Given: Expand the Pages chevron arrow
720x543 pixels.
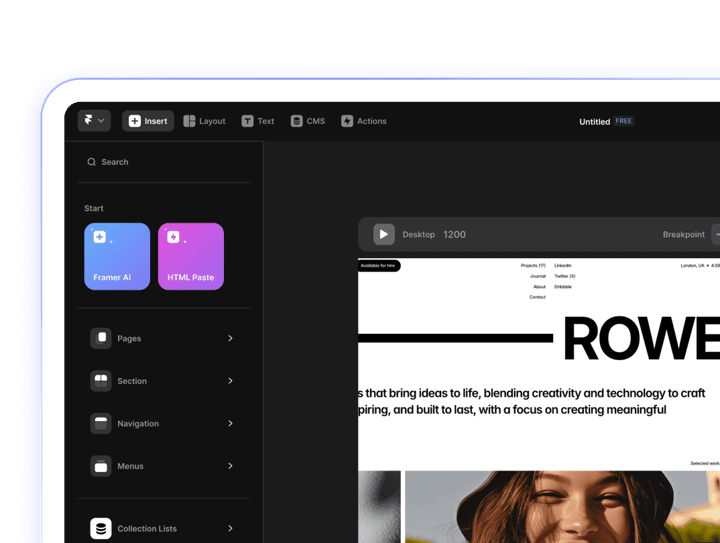Looking at the screenshot, I should tap(231, 338).
